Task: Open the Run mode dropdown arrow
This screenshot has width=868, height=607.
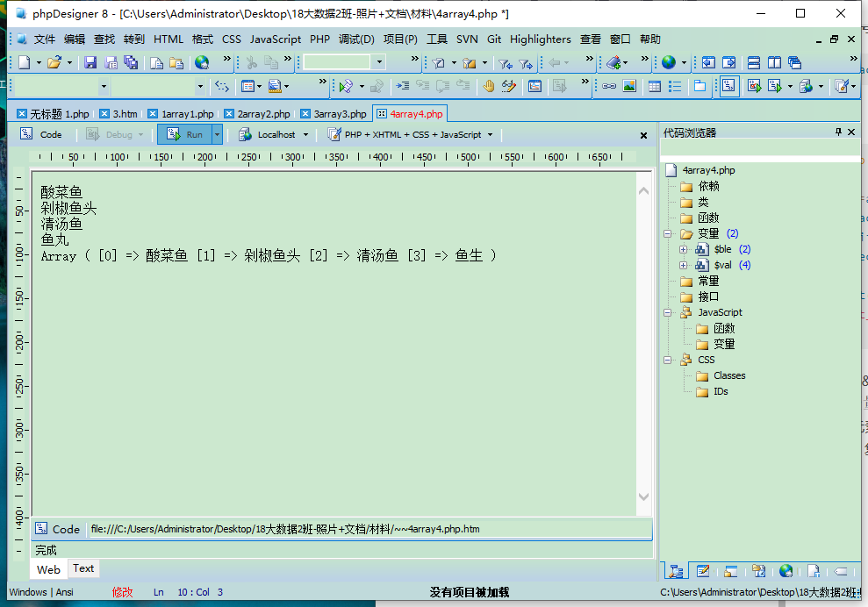Action: pyautogui.click(x=217, y=134)
